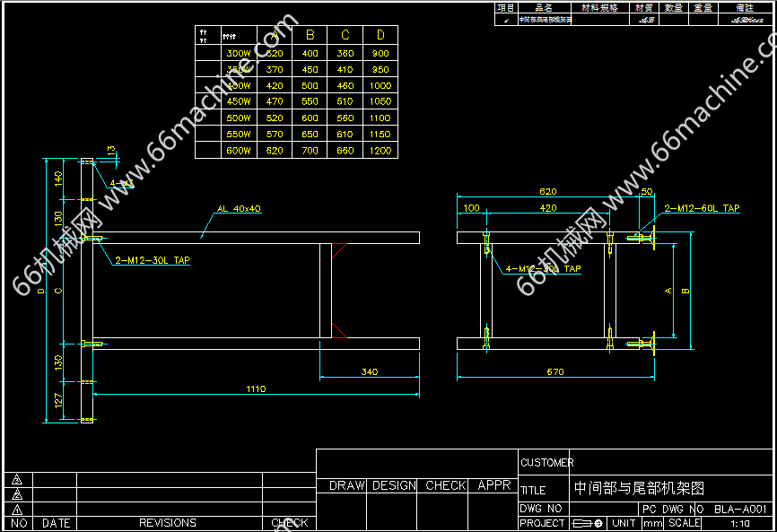
Task: Click the REVISIONS column header
Action: [168, 523]
